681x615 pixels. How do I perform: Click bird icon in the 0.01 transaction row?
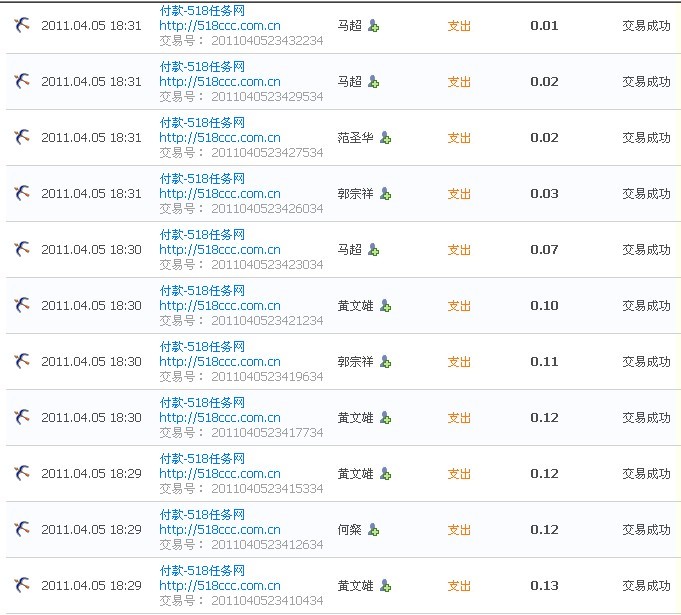pyautogui.click(x=22, y=25)
